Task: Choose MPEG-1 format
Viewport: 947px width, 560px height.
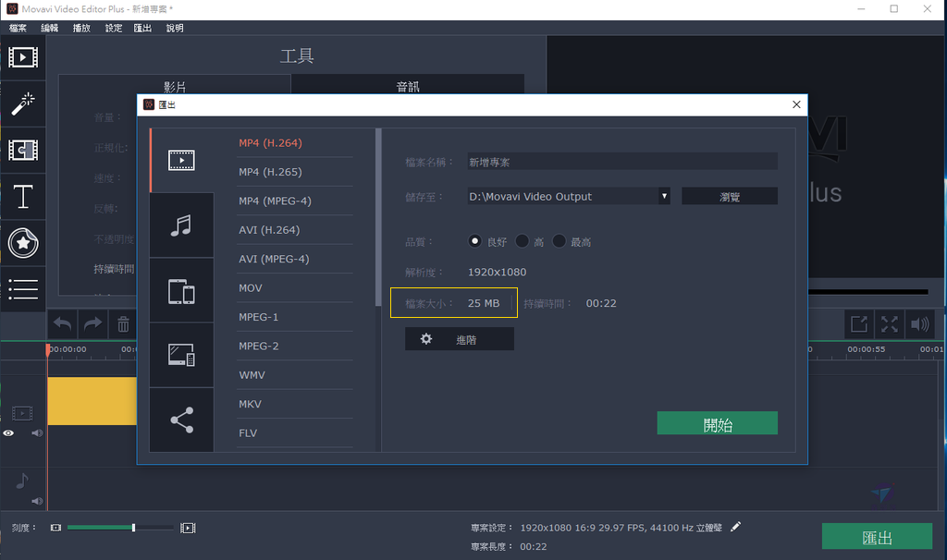Action: pyautogui.click(x=259, y=317)
